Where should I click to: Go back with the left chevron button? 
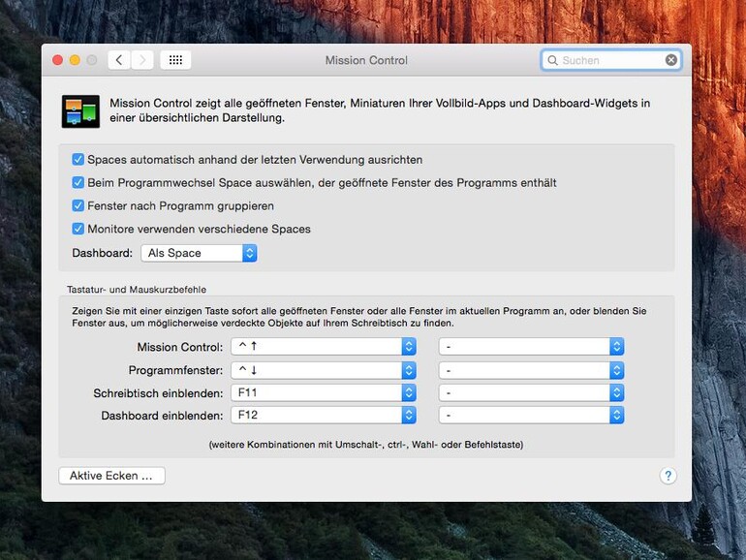[x=119, y=60]
